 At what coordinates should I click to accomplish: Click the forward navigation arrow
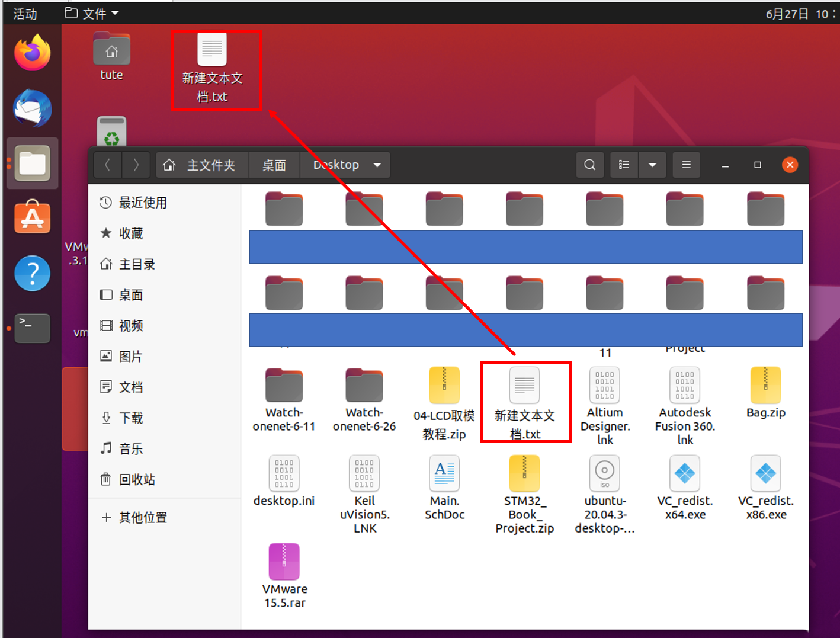136,165
